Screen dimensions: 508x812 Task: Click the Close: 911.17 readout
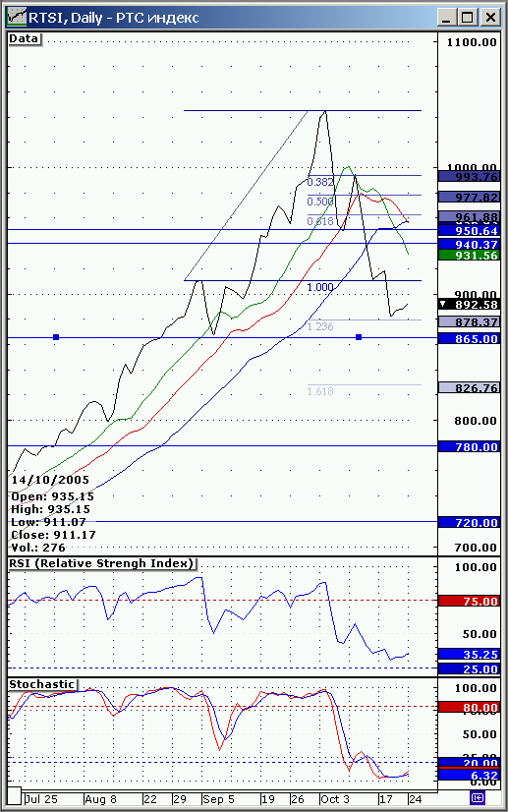(53, 535)
